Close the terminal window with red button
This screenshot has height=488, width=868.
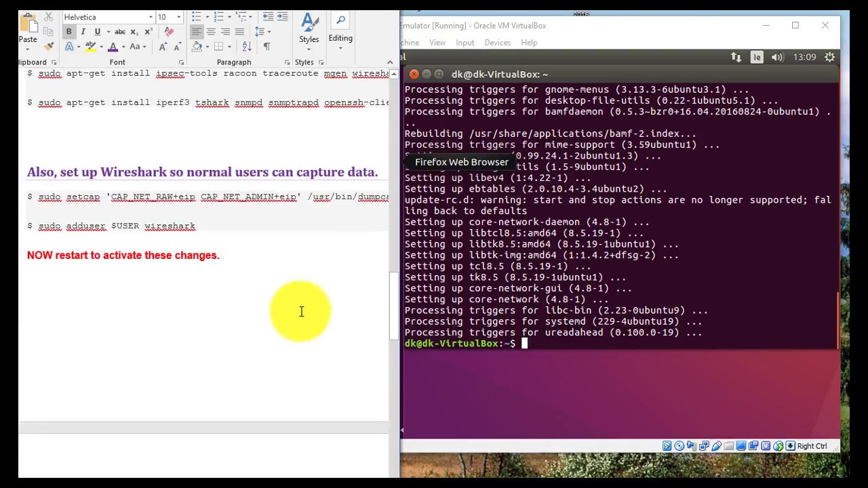click(x=414, y=75)
